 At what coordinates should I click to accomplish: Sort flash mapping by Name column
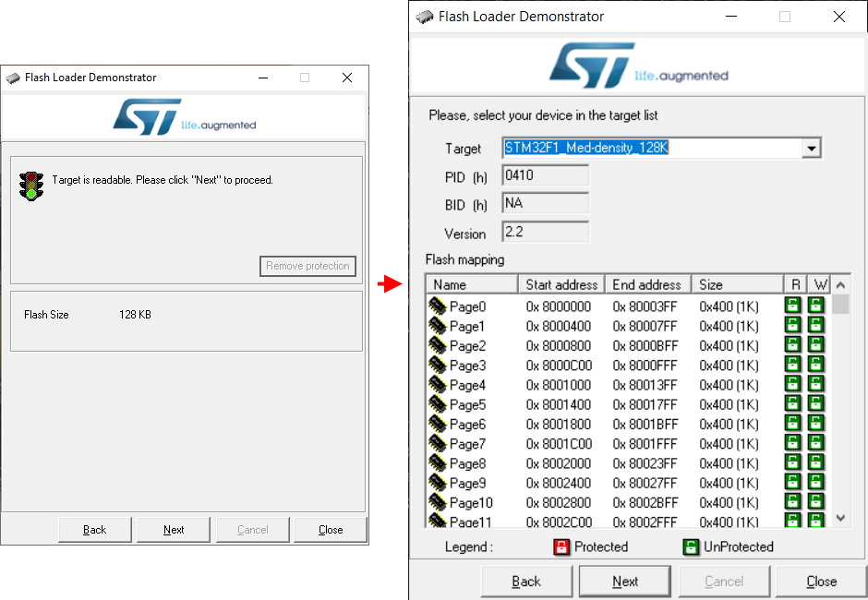[x=472, y=284]
